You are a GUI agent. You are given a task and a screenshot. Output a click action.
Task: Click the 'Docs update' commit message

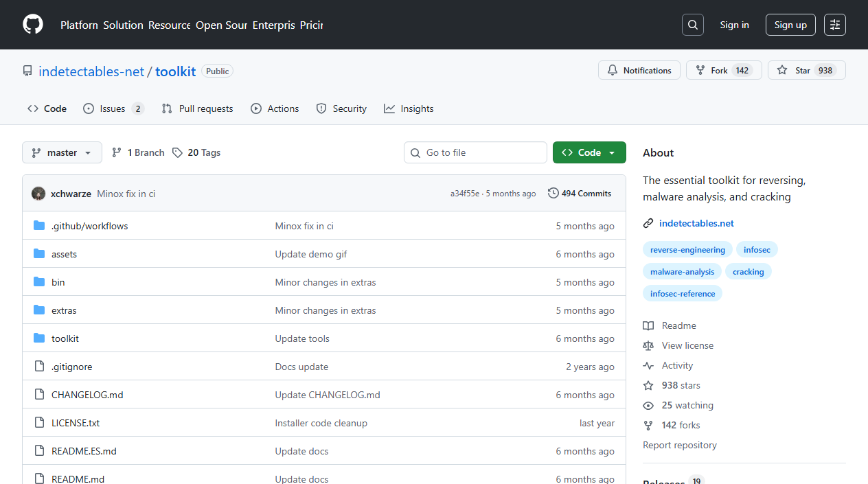301,367
